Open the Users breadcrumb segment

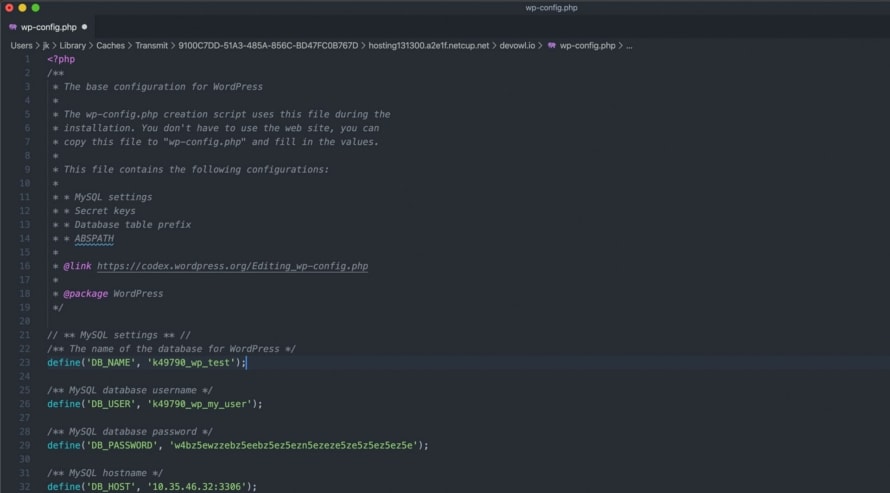coord(21,45)
